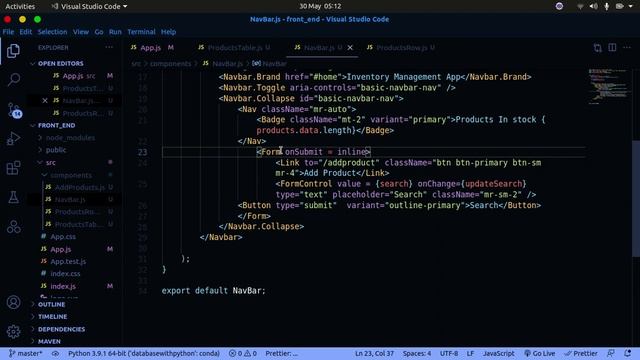Open AddProducts.js in file tree
The height and width of the screenshot is (360, 640).
click(x=80, y=187)
